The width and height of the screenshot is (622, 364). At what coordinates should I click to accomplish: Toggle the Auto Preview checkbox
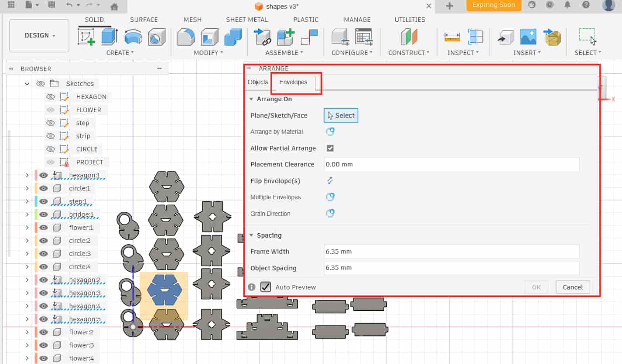pyautogui.click(x=266, y=287)
